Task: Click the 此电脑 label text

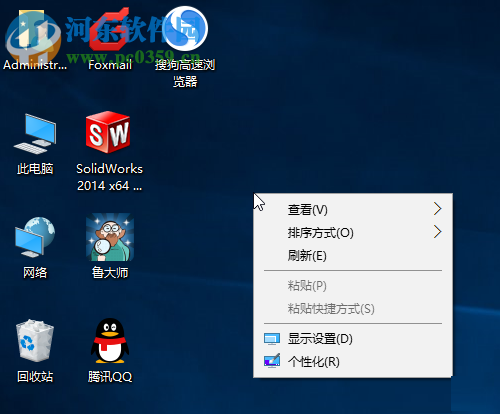Action: coord(35,169)
